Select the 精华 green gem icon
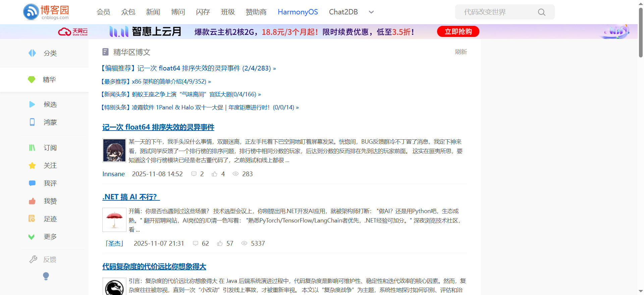This screenshot has width=644, height=295. coord(32,80)
